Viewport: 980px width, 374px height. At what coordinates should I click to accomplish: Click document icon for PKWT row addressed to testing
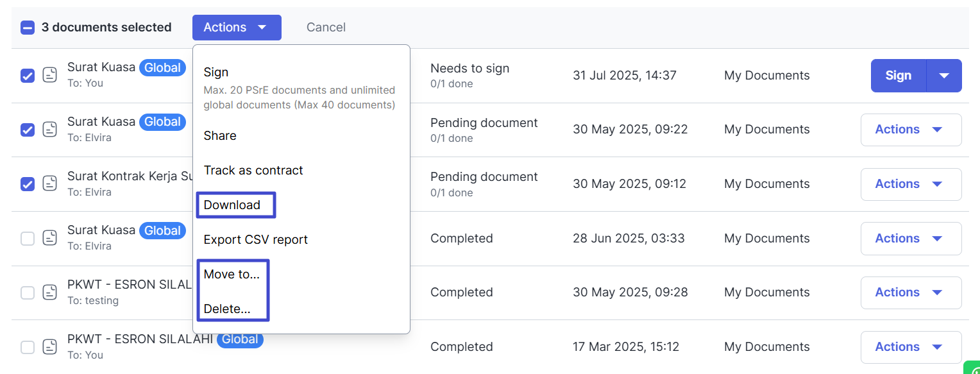(50, 293)
